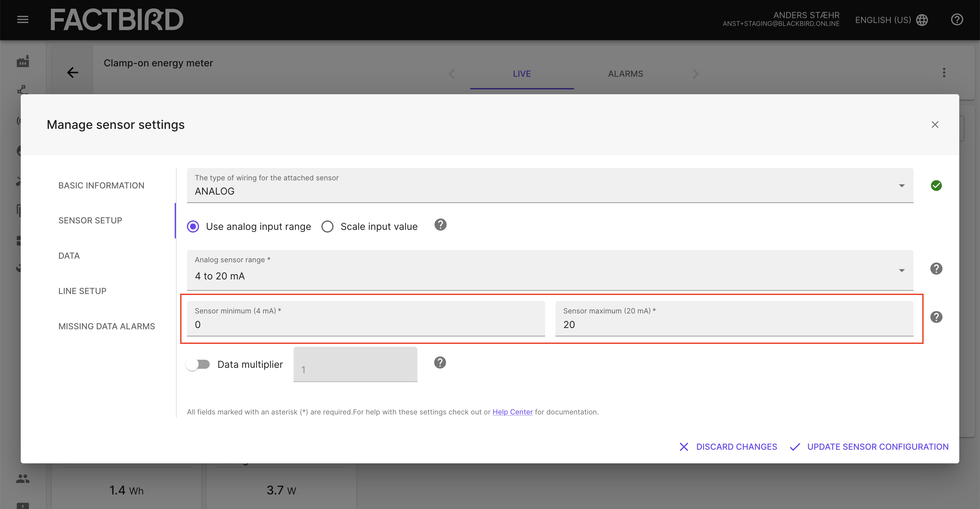Open the Sensor Setup section
Screen dimensions: 980x509
tap(90, 221)
